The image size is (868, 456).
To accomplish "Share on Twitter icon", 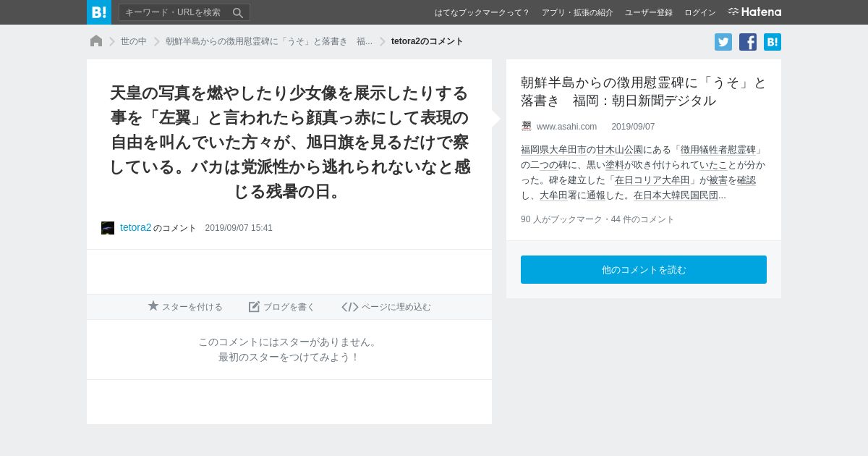I will (x=723, y=42).
